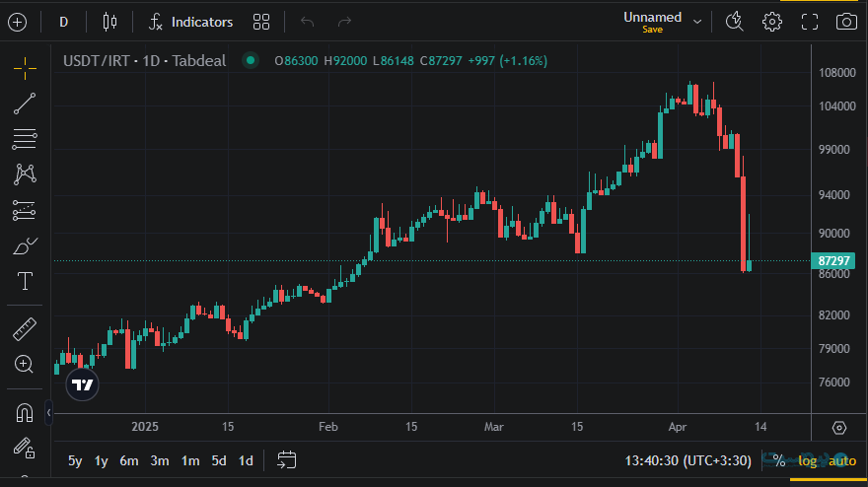868x487 pixels.
Task: Click the zoom in magnifier tool
Action: [25, 365]
